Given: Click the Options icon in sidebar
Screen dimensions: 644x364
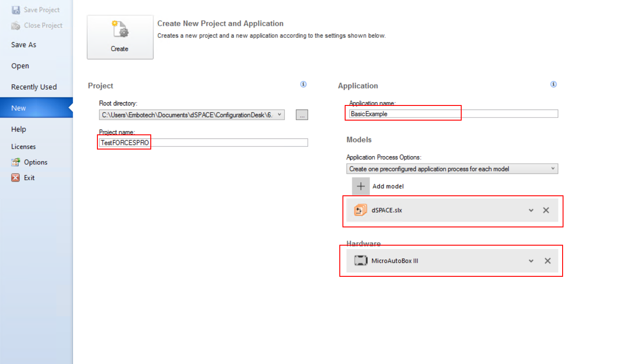Looking at the screenshot, I should point(16,162).
